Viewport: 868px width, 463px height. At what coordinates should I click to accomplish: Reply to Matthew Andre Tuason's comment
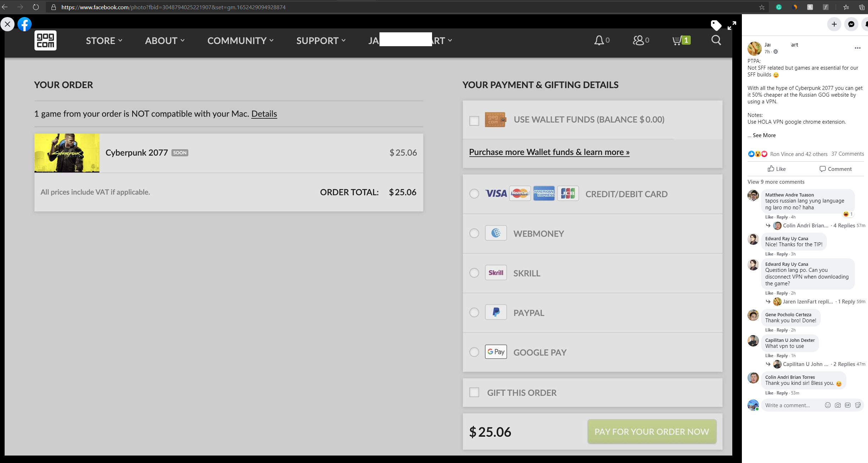click(782, 217)
